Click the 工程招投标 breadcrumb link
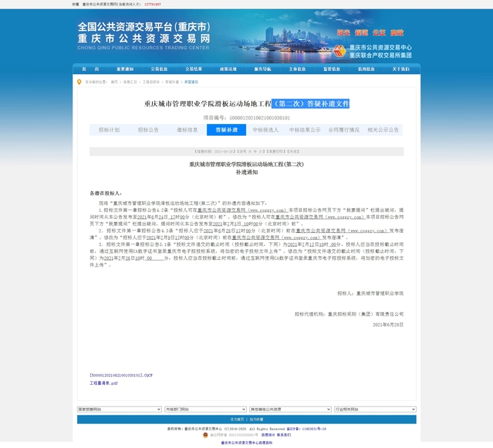 [x=151, y=82]
